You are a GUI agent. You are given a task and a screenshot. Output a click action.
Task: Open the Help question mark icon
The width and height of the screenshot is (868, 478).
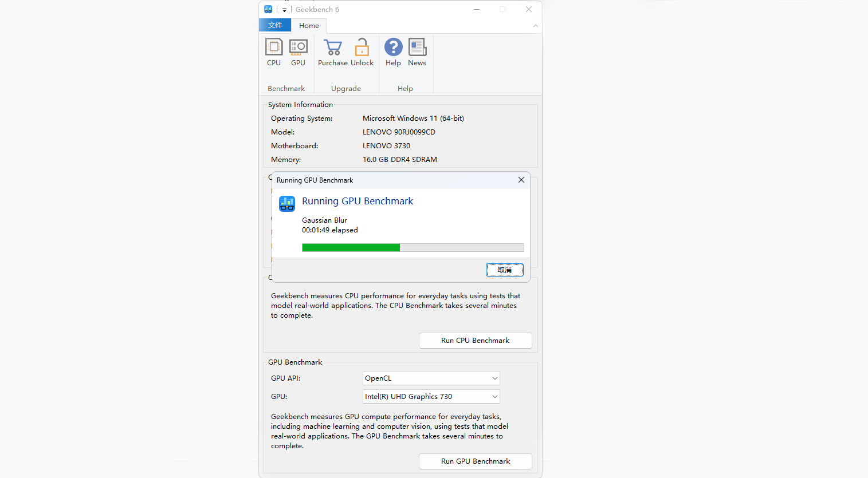click(393, 52)
